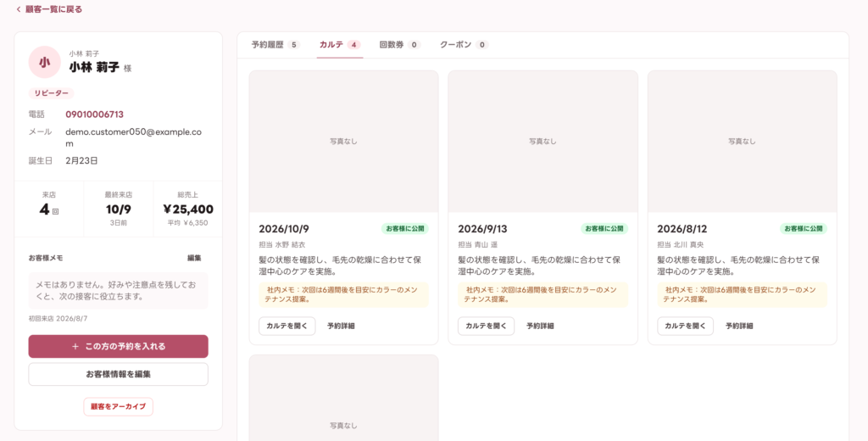Screen dimensions: 868x441
Task: Click total sales ¥25,400
Action: pyautogui.click(x=188, y=209)
